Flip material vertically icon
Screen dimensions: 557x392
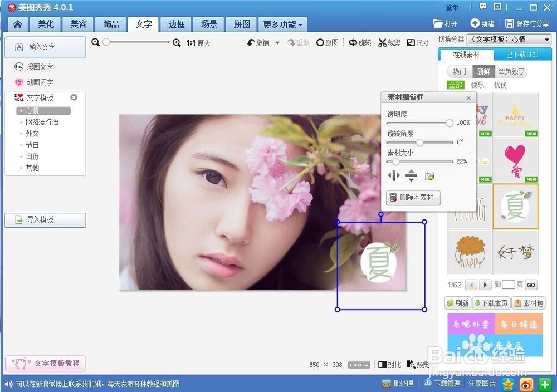(411, 175)
